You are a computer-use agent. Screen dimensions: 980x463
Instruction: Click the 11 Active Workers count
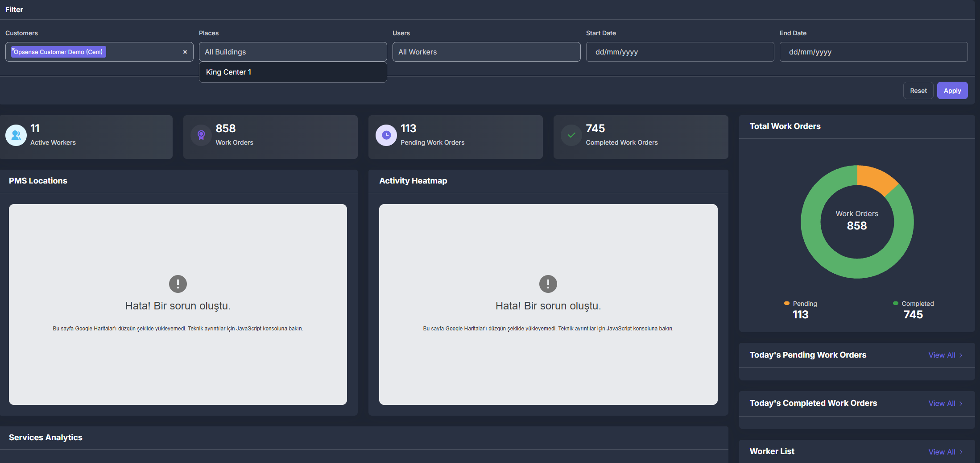[x=35, y=129]
